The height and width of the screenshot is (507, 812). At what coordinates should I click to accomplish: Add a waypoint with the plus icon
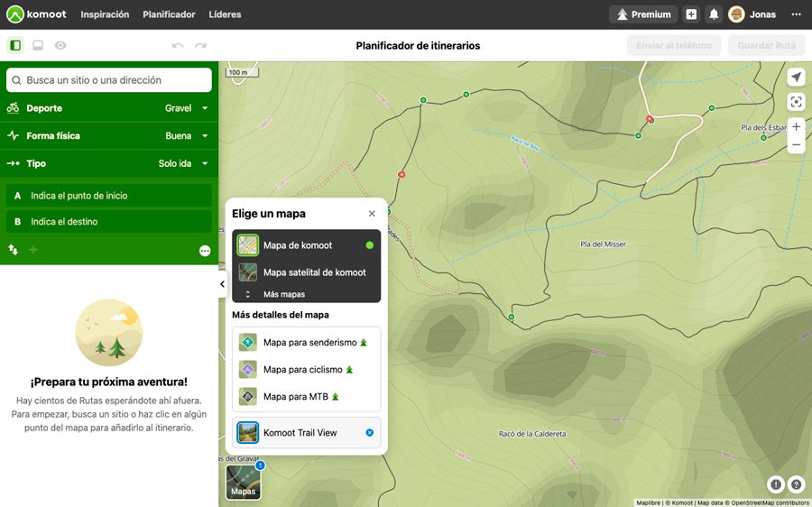click(x=33, y=250)
